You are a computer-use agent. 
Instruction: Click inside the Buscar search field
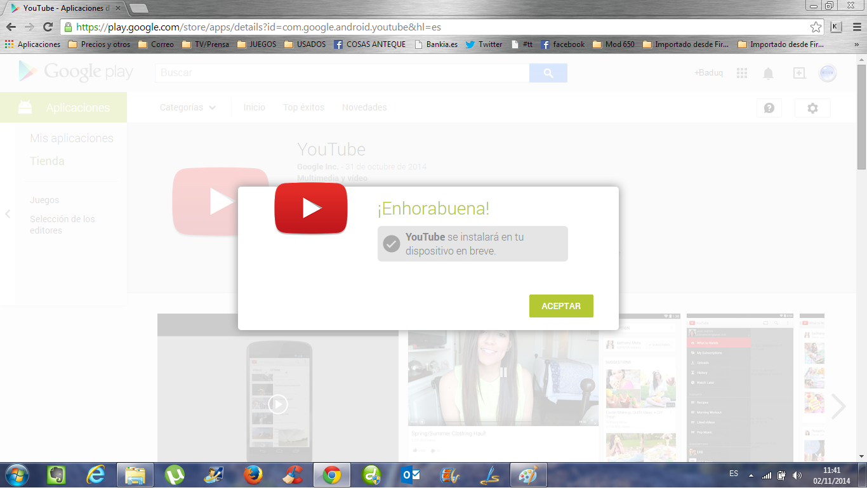(x=341, y=73)
